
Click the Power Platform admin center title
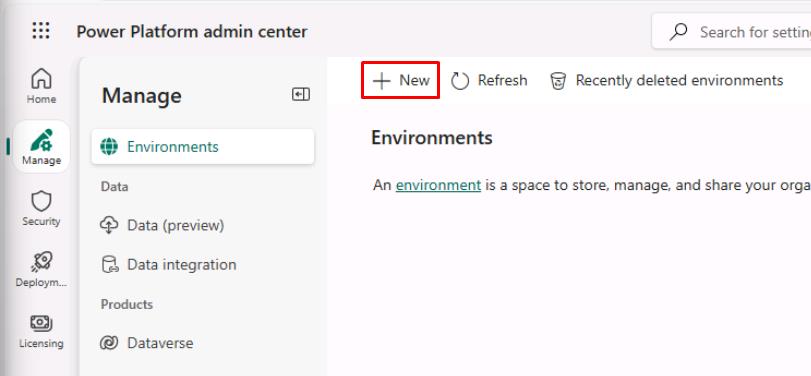(192, 32)
